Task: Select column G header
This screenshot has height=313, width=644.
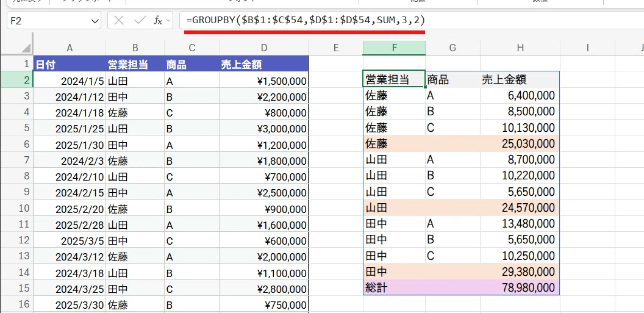Action: pyautogui.click(x=453, y=48)
